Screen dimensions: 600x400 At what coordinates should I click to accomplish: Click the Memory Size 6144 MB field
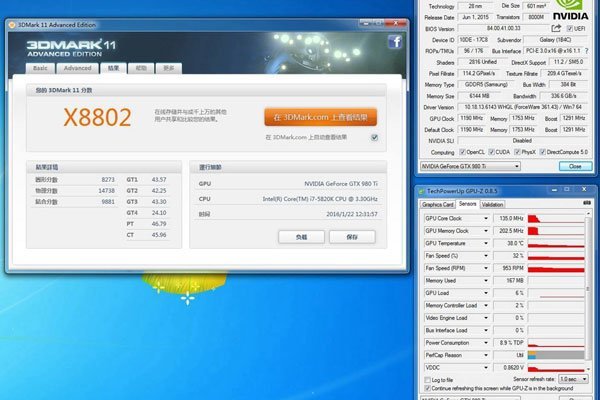479,96
